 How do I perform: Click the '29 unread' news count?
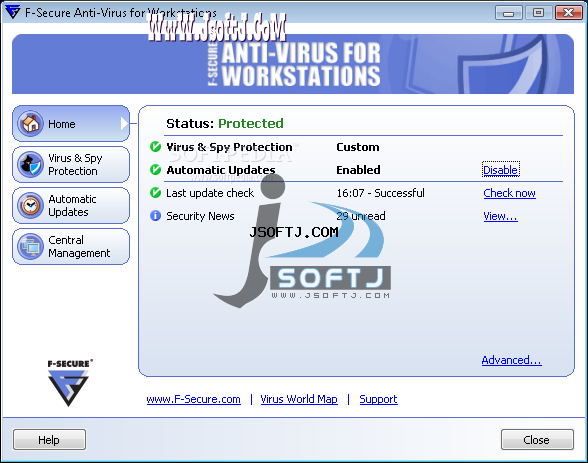click(361, 216)
